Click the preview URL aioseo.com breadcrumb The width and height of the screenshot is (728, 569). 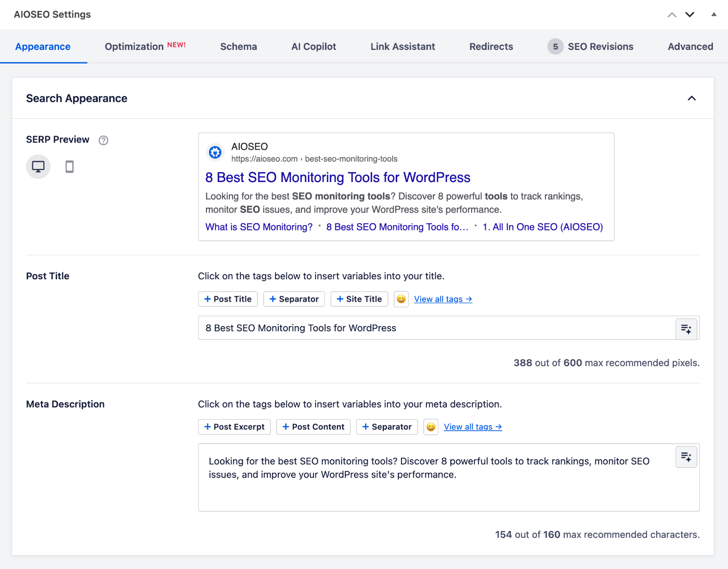[314, 159]
